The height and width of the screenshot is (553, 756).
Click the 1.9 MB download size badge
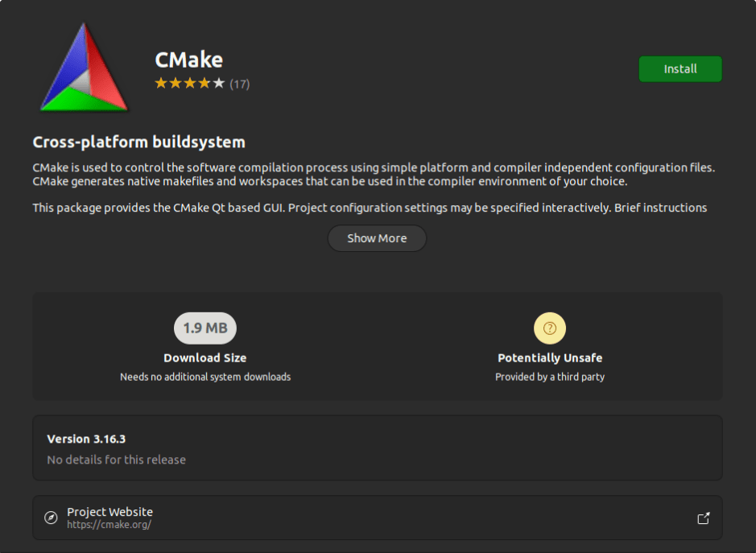[204, 328]
